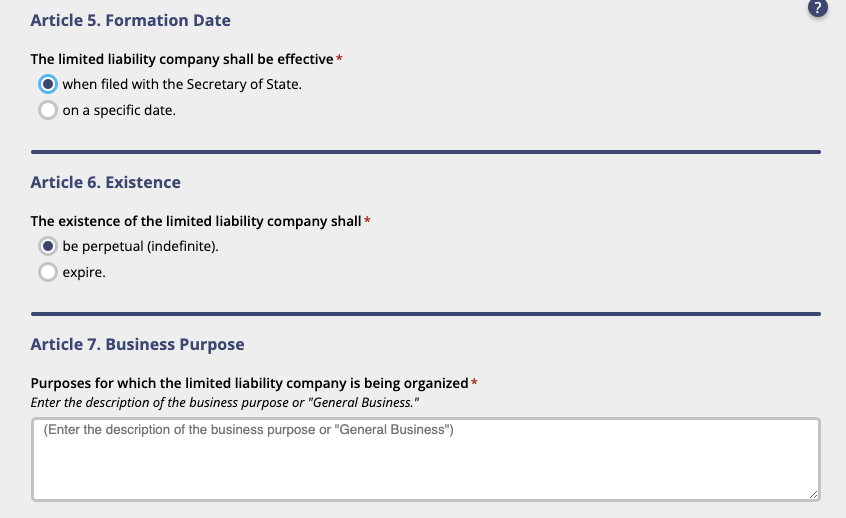Click inside the business purpose text area
This screenshot has height=518, width=846.
coord(426,459)
